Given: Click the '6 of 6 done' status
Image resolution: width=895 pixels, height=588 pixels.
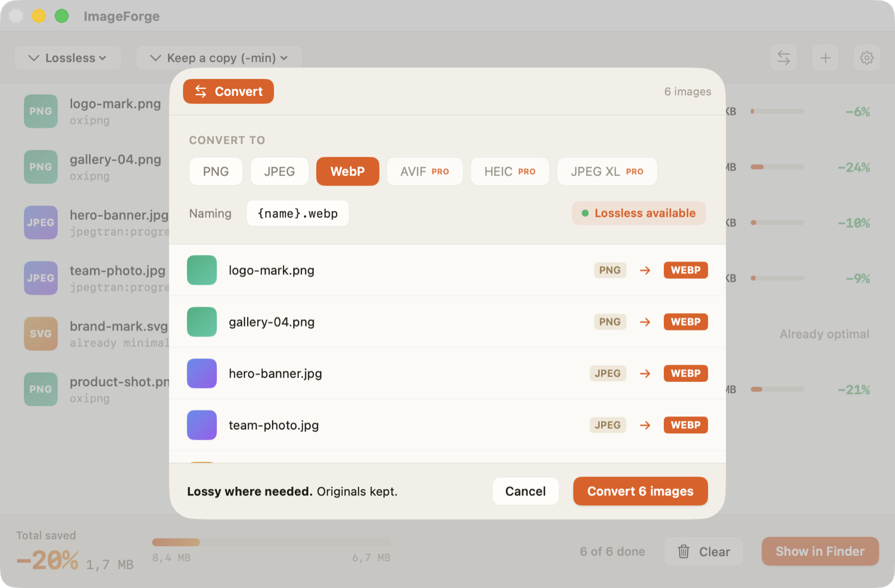Looking at the screenshot, I should [x=613, y=552].
